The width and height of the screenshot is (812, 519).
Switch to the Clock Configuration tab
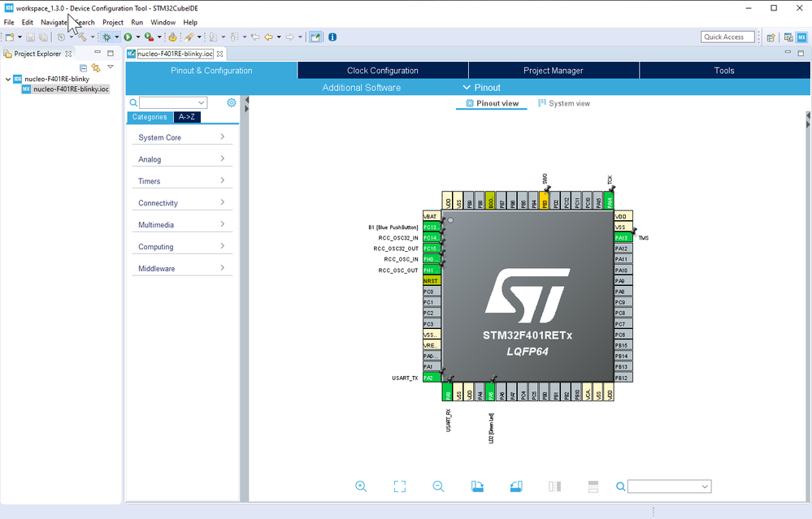click(x=383, y=71)
